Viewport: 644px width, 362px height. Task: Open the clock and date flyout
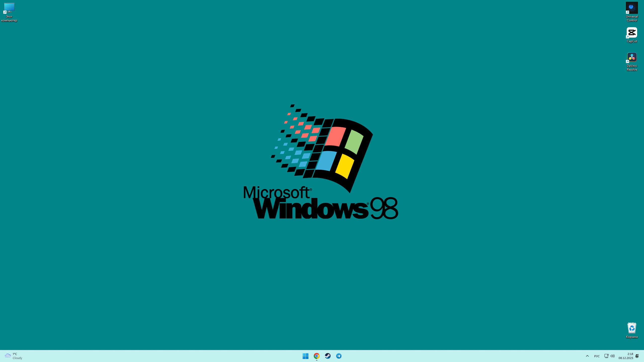point(626,356)
